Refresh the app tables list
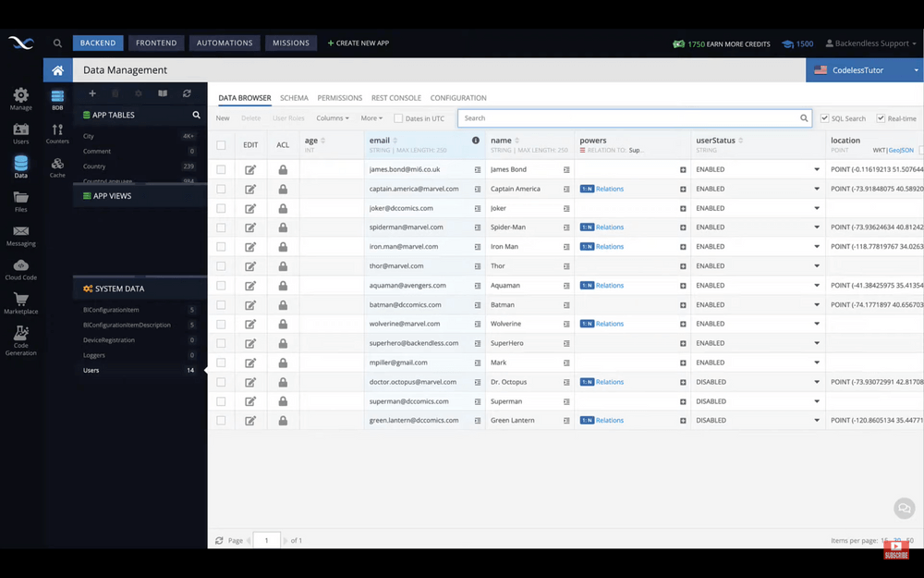924x578 pixels. 188,93
